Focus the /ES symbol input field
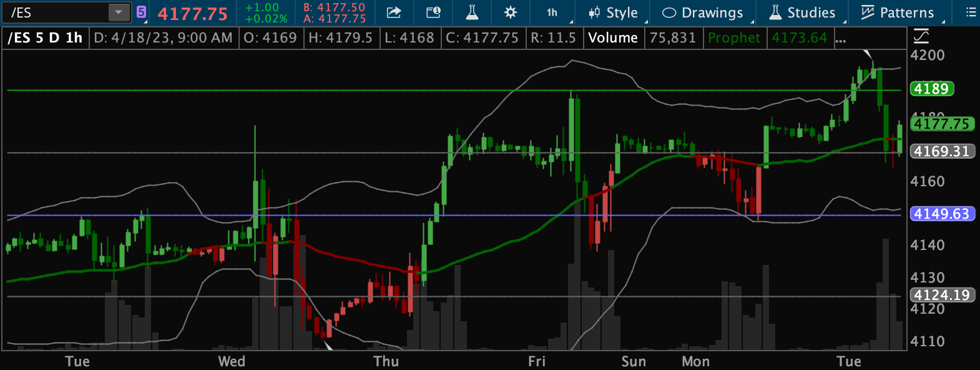Screen dimensions: 980x370 pos(56,12)
